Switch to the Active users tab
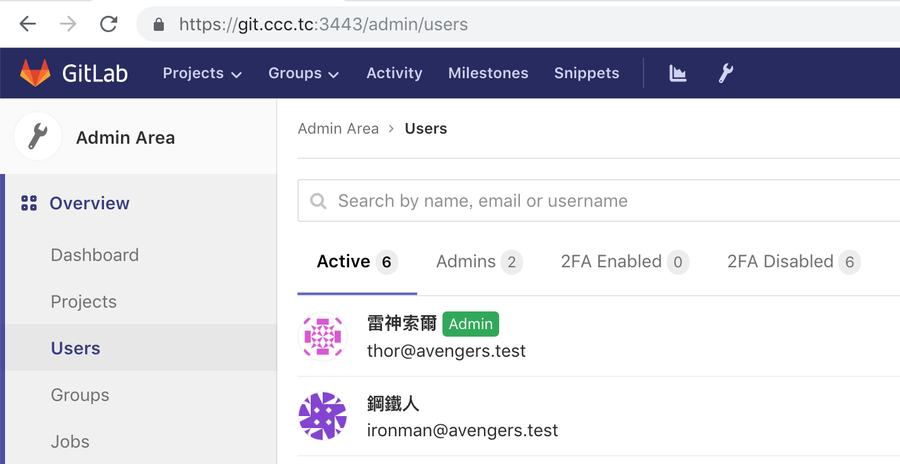 click(x=357, y=262)
